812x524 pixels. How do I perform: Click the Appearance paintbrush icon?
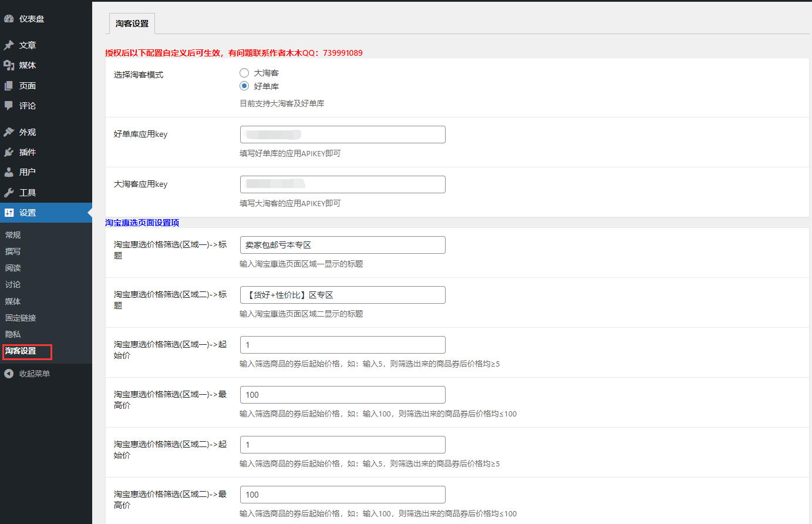(9, 132)
